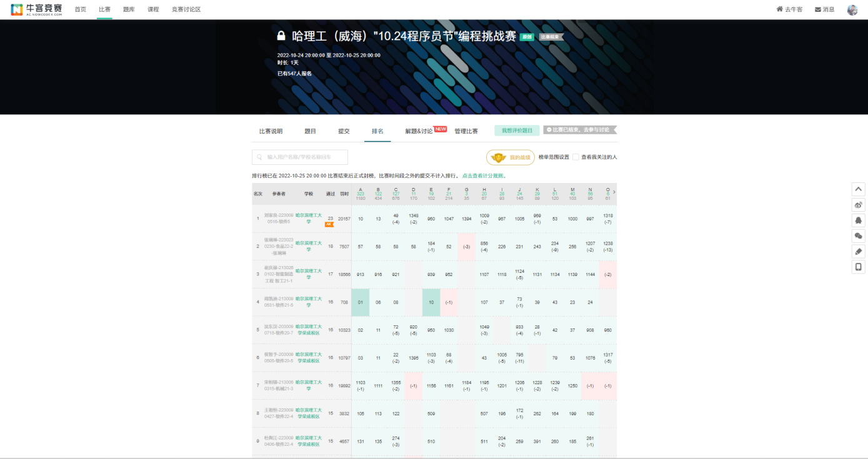Expand more problem columns with the right arrow

(614, 192)
